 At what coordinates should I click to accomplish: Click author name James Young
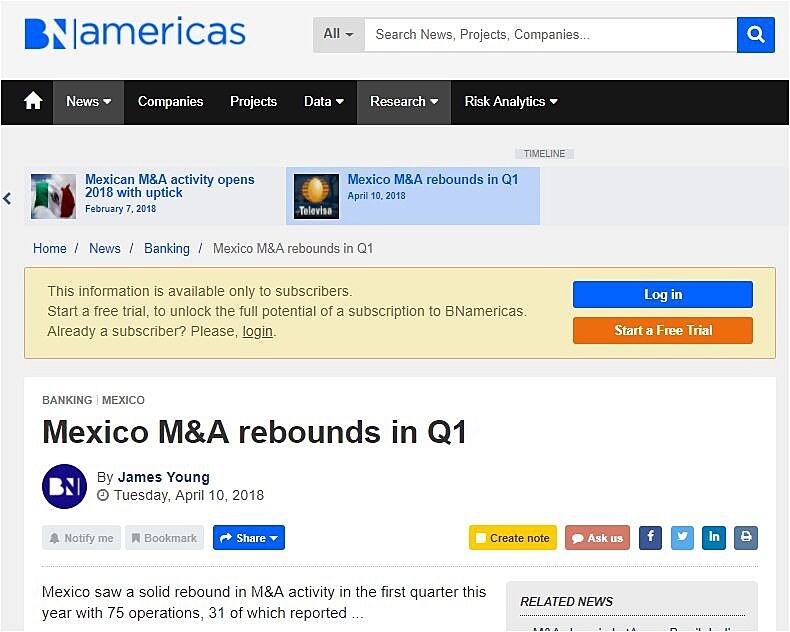[164, 477]
